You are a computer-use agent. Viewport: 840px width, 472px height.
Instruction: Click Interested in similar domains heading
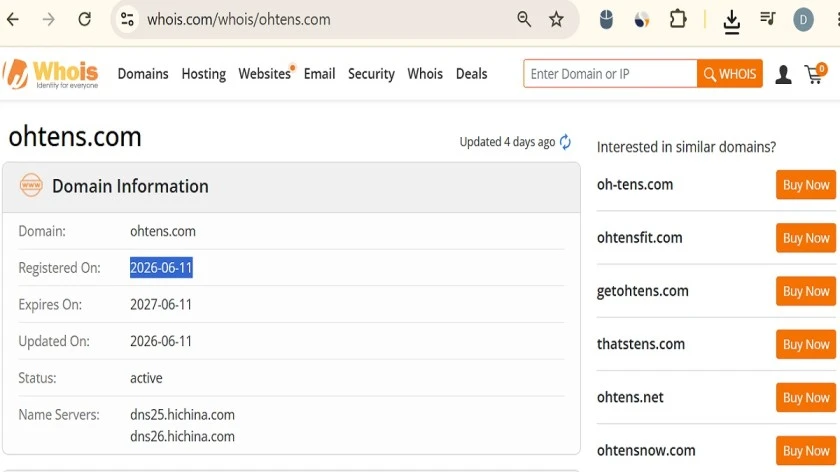[x=686, y=147]
